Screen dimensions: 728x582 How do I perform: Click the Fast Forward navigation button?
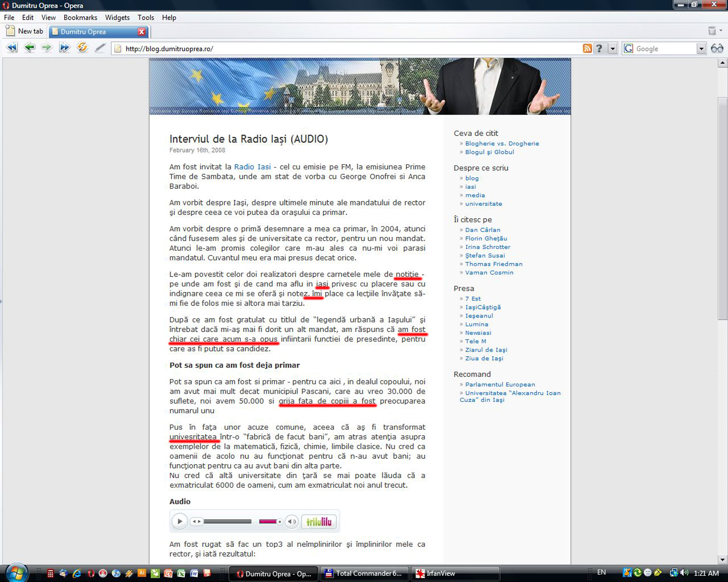point(64,47)
